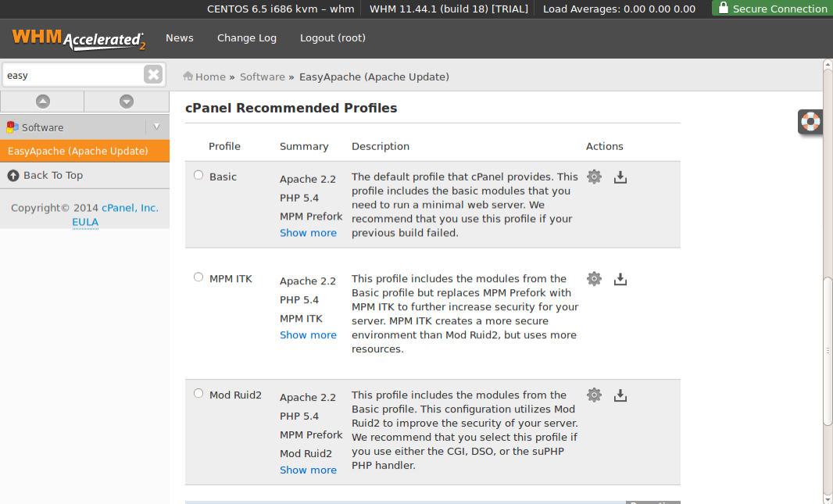Screen dimensions: 833x504
Task: Click the Profile column header
Action: click(225, 147)
